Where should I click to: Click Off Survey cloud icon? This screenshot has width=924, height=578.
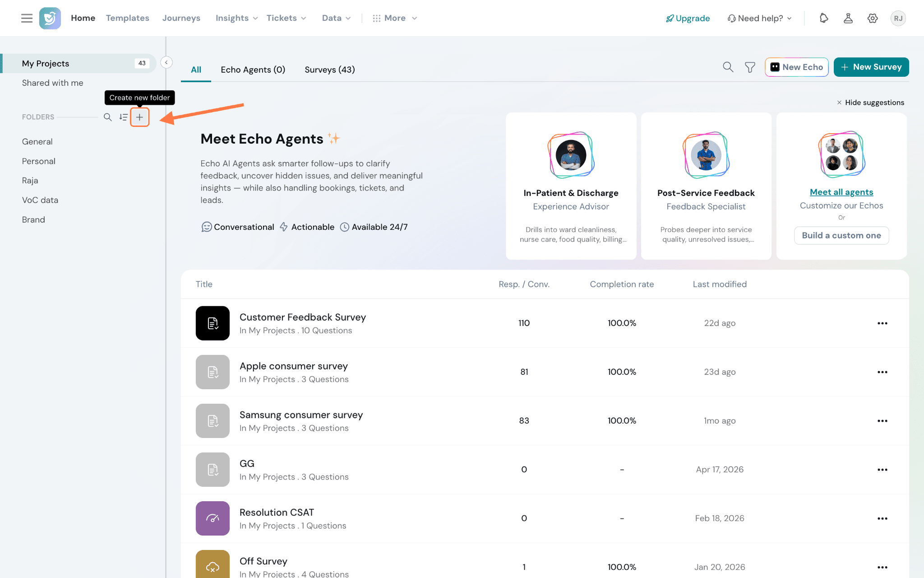[213, 564]
